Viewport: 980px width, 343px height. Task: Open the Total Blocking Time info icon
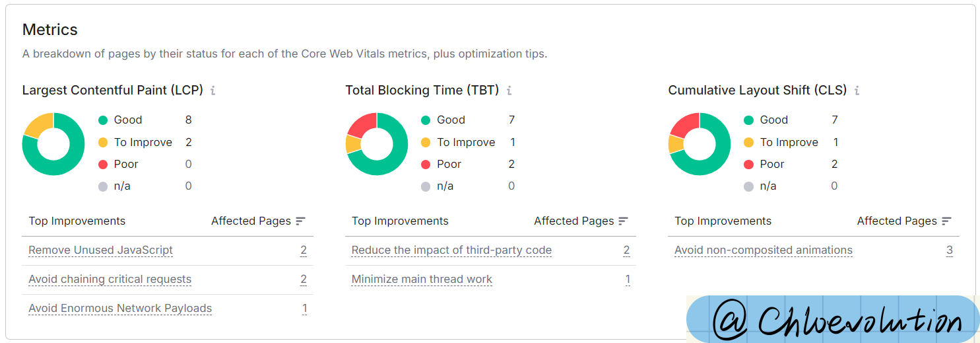coord(509,91)
